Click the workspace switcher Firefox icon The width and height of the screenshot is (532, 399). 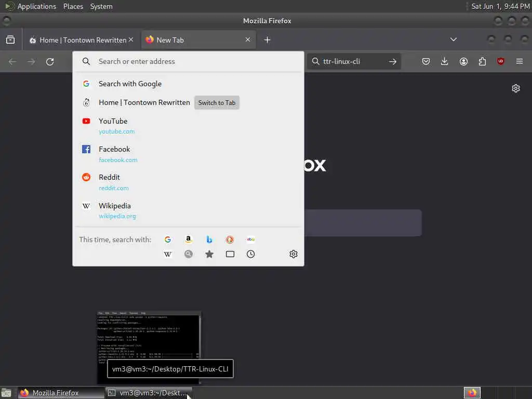[x=472, y=393]
